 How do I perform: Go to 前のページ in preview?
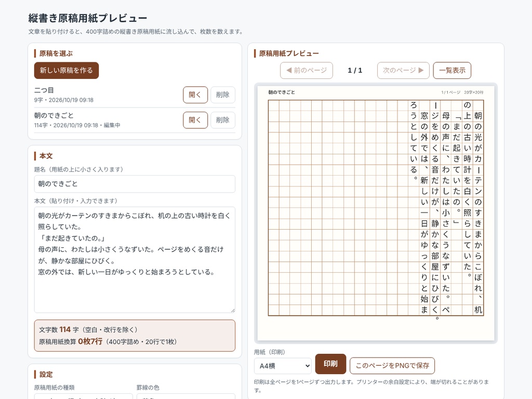pyautogui.click(x=307, y=70)
